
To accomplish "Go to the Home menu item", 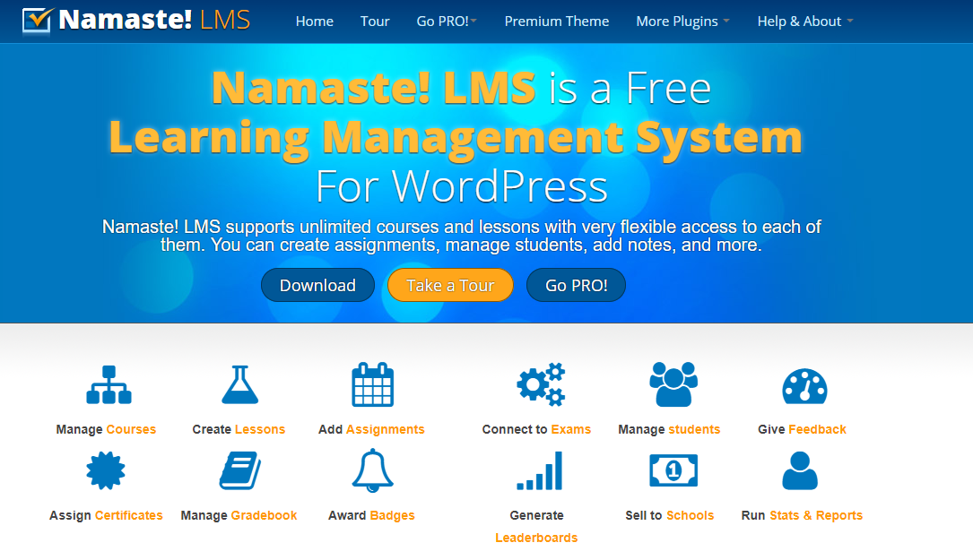I will click(314, 21).
